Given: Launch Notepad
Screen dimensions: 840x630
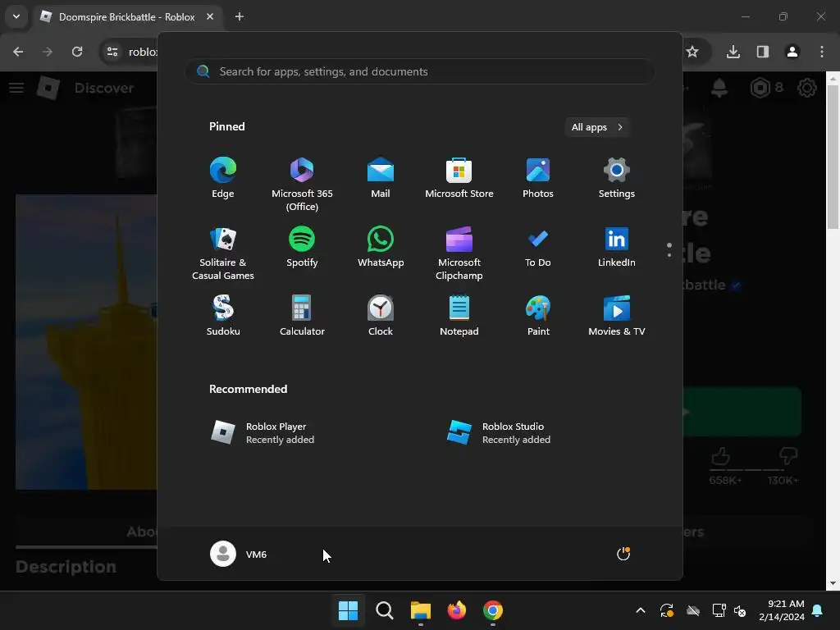Looking at the screenshot, I should coord(459,316).
